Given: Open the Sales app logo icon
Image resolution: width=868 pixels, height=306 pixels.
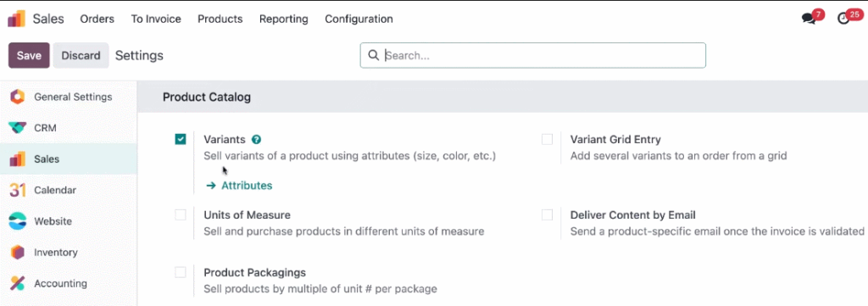Looking at the screenshot, I should [17, 19].
